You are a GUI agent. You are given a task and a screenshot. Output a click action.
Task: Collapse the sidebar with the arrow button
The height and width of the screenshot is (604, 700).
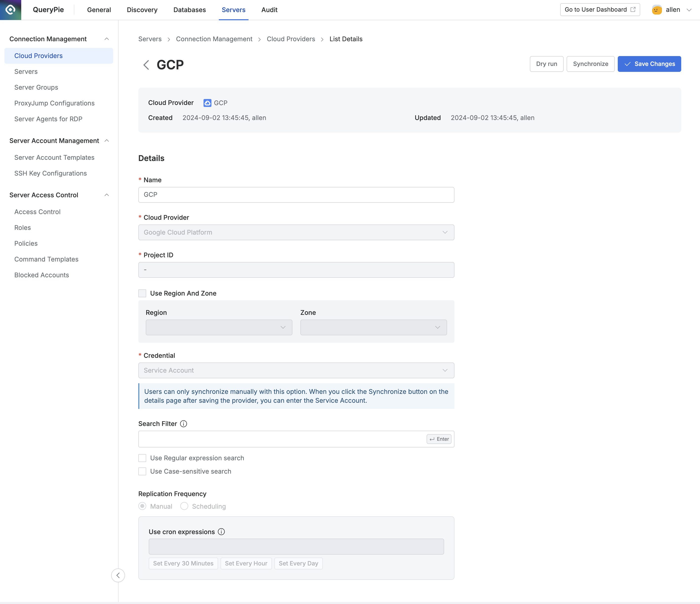[x=118, y=575]
